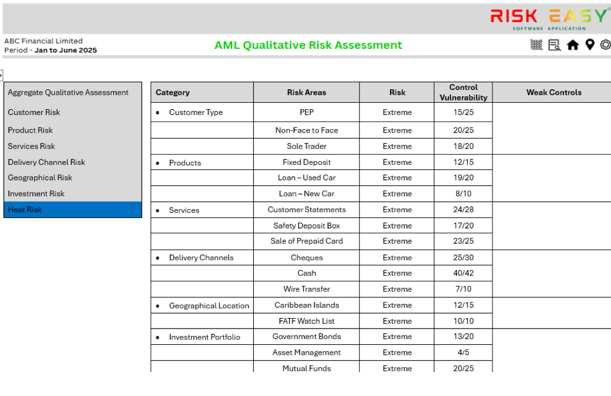Viewport: 611px width, 396px height.
Task: Select the Customer Type category cell
Action: [202, 112]
